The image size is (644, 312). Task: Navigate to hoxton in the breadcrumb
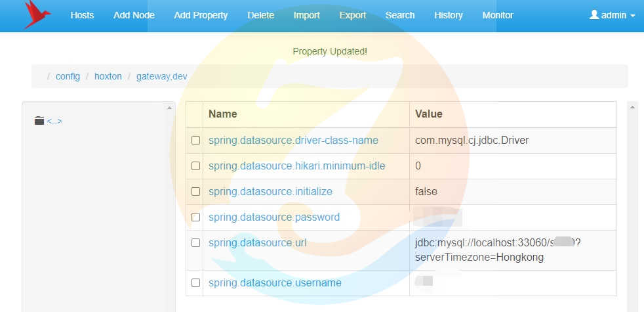pyautogui.click(x=108, y=77)
